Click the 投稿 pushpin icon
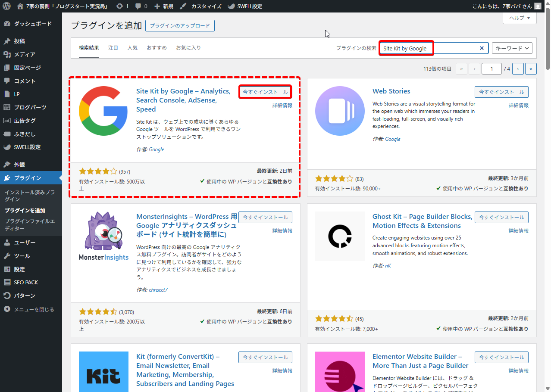Viewport: 551px width, 392px height. coord(7,41)
